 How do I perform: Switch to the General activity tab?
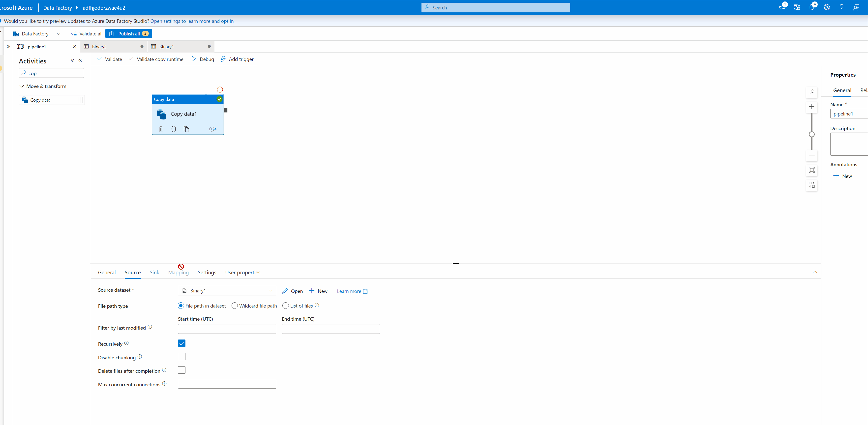[x=107, y=272]
